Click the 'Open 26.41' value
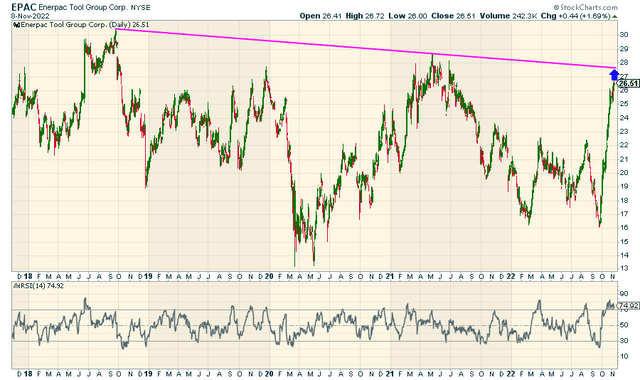Screen dimensions: 640x380 tap(320, 16)
